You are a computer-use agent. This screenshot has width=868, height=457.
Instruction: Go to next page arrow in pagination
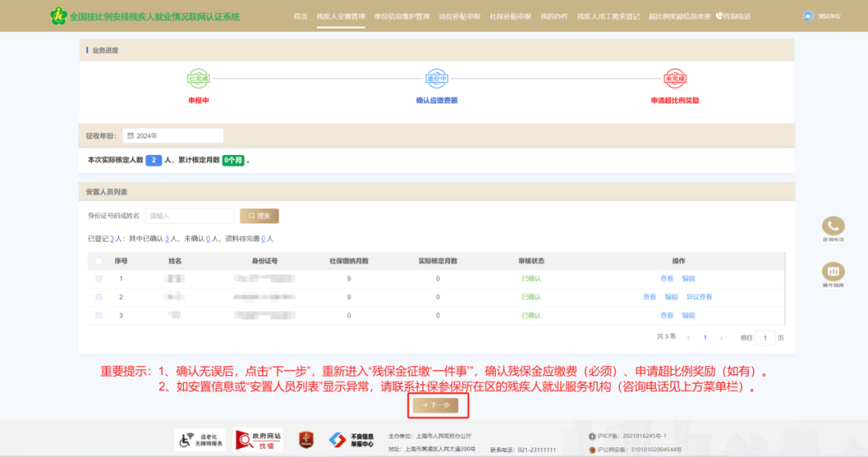coord(721,337)
